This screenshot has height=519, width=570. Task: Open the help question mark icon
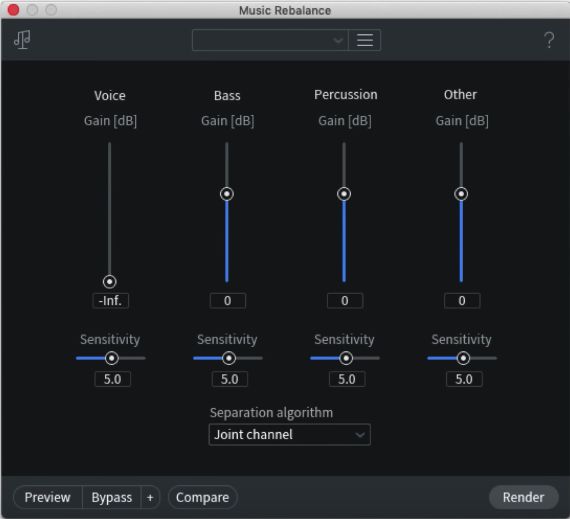tap(549, 40)
